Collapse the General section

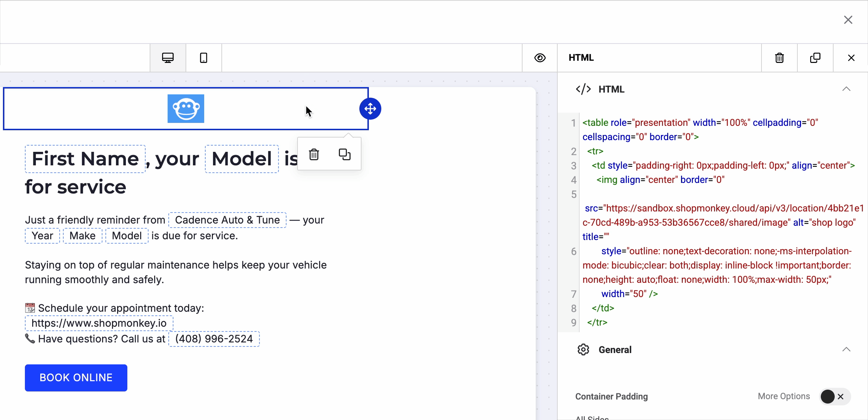click(x=846, y=349)
